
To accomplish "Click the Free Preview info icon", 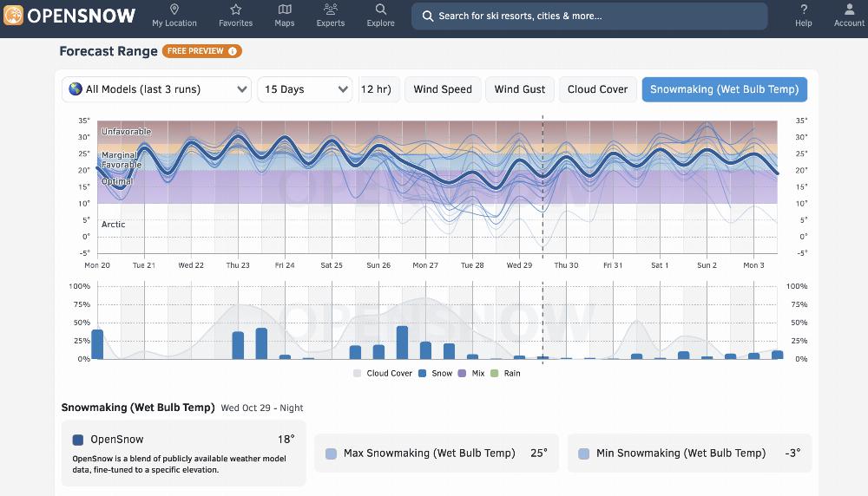I will point(233,51).
